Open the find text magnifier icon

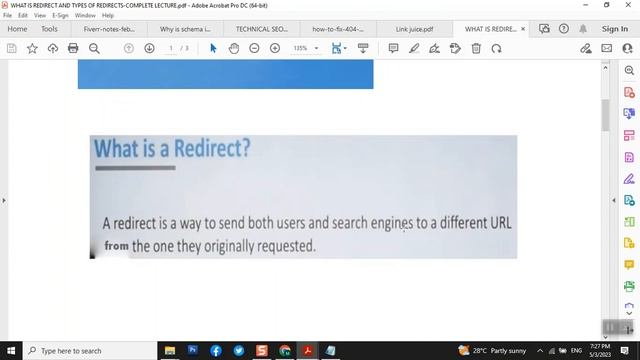point(94,49)
